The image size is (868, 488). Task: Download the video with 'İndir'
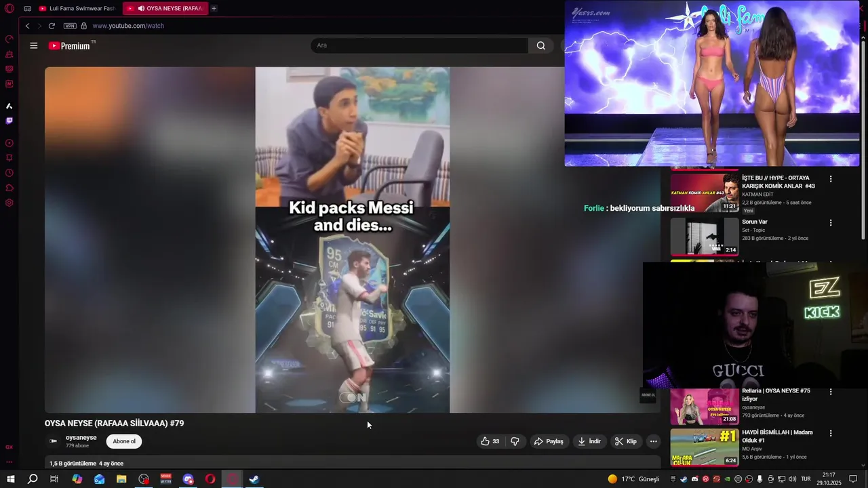589,441
